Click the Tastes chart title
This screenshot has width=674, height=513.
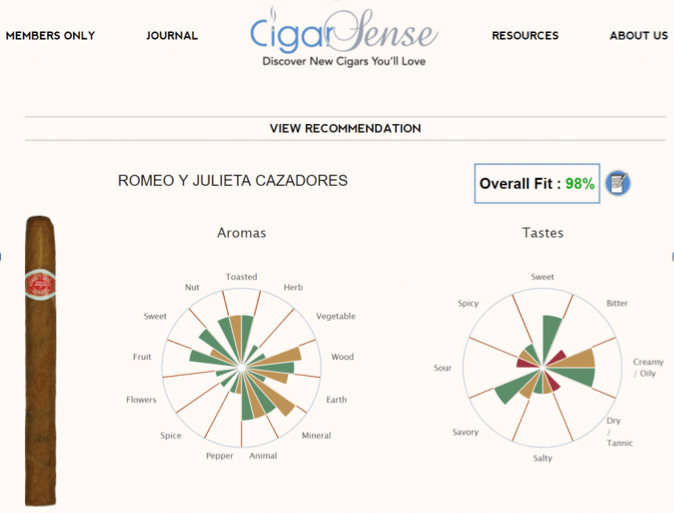coord(542,233)
